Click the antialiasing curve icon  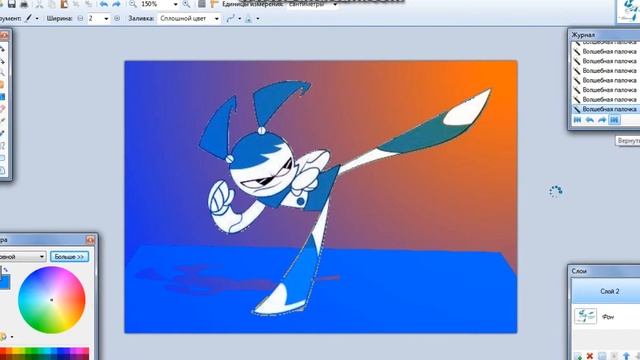pos(231,18)
